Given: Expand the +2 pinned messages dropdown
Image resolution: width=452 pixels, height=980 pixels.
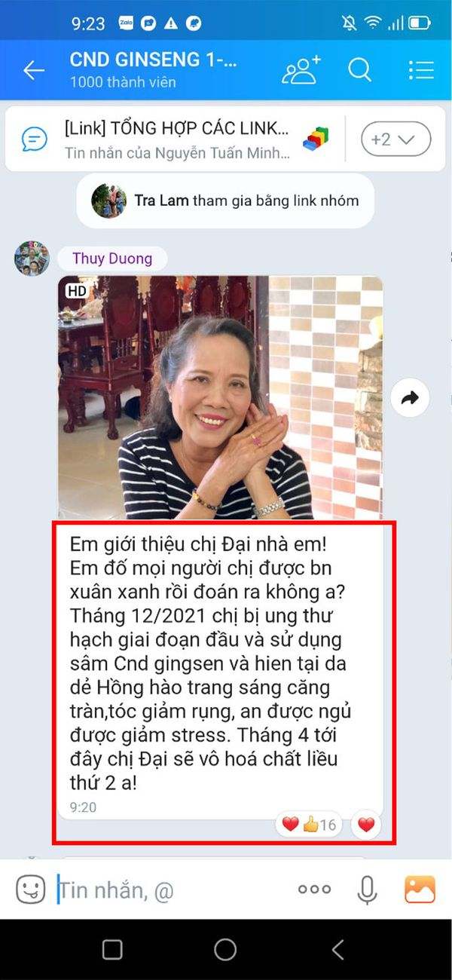Looking at the screenshot, I should [x=396, y=139].
